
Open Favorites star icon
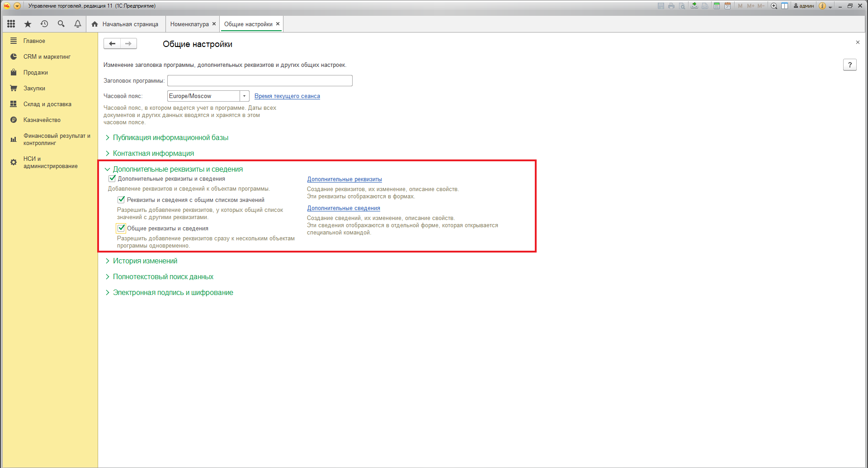[28, 24]
